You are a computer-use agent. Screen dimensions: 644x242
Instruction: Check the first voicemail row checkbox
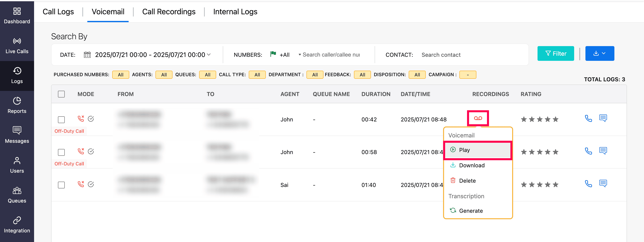click(61, 120)
